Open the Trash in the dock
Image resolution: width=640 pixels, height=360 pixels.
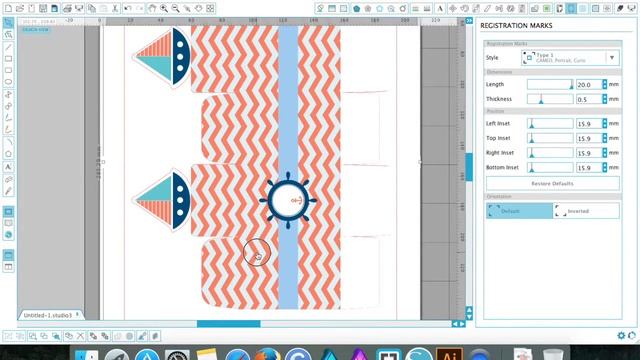pos(553,354)
